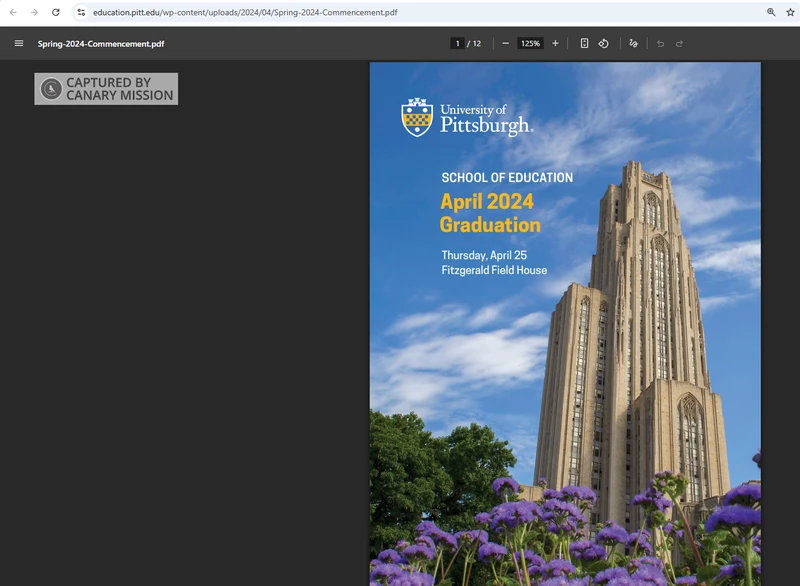Rotate the PDF counterclockwise

[x=604, y=43]
